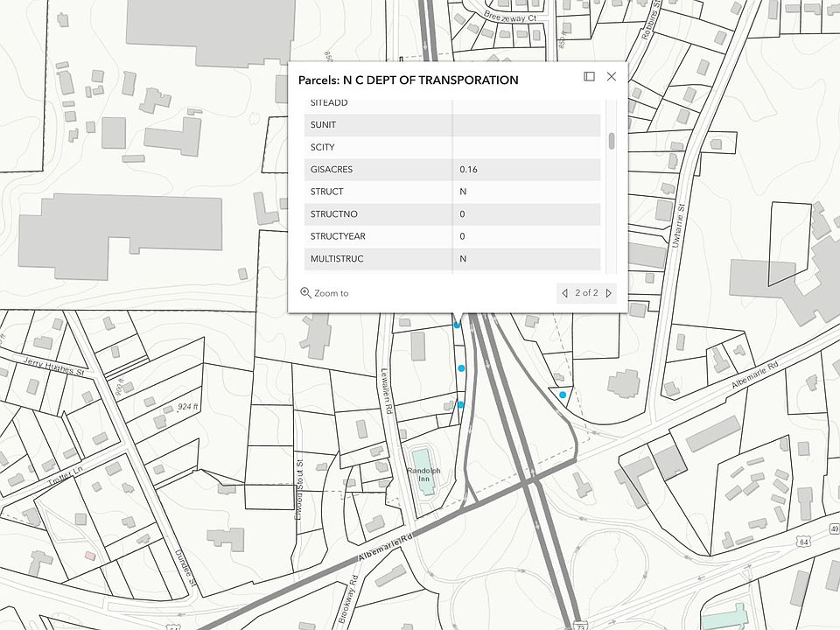Click the pink building near Trotter Ln
Viewport: 840px width, 630px height.
[x=89, y=556]
